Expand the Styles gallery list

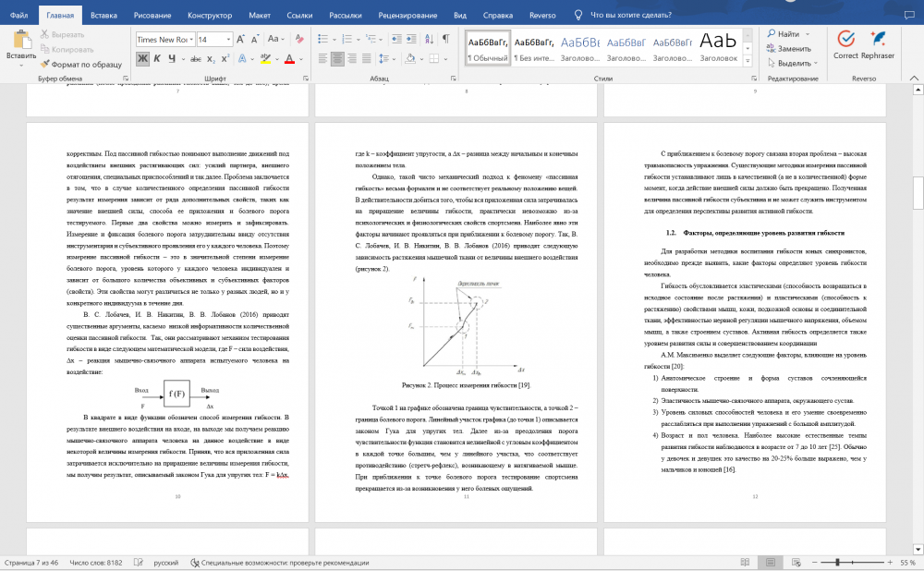(x=746, y=61)
